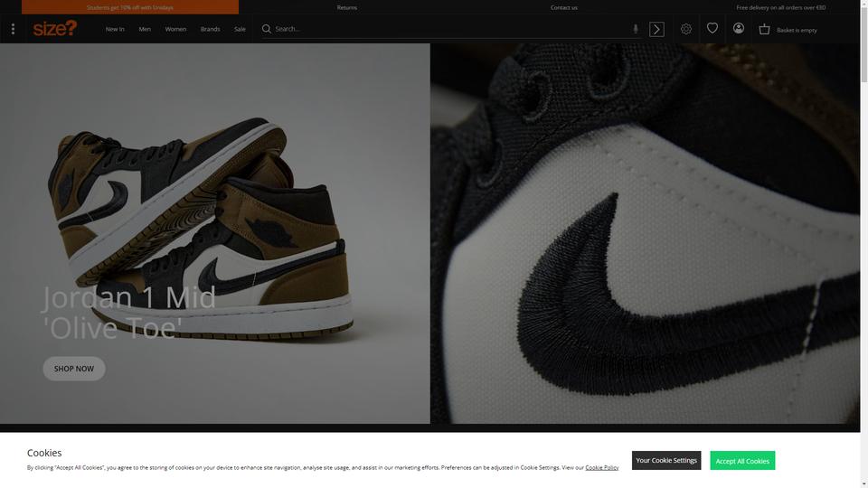The height and width of the screenshot is (488, 868).
Task: Click the Jordan 1 Mid 'Olive Toe' heading
Action: (128, 313)
